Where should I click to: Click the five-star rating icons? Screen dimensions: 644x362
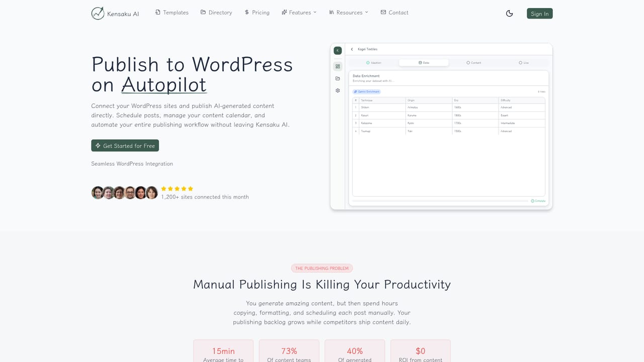coord(177,189)
